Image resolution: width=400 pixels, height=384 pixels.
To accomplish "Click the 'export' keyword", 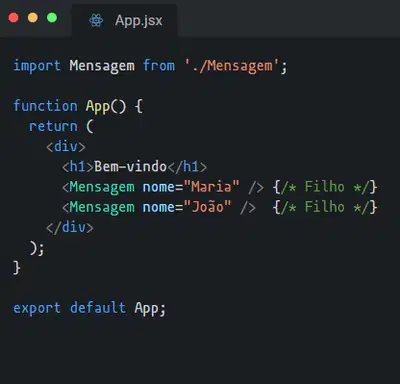I will [37, 308].
